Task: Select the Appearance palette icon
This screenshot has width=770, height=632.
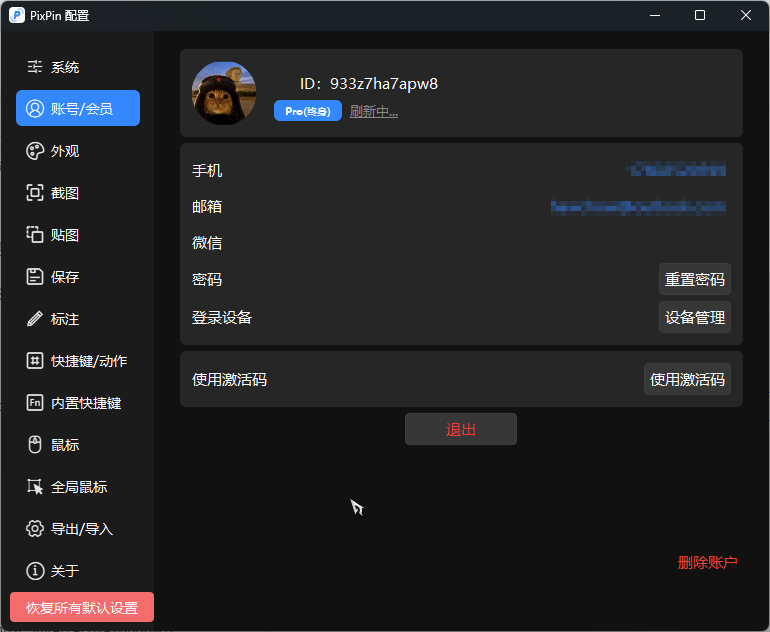Action: coord(35,151)
